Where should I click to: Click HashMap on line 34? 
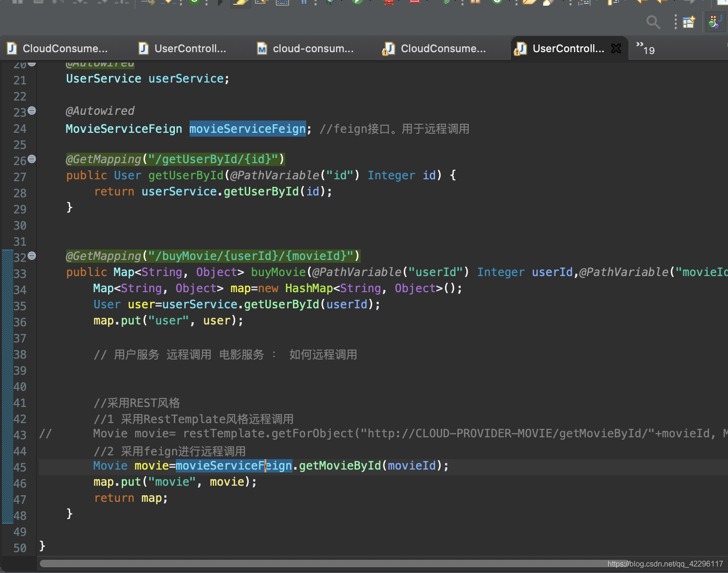309,288
